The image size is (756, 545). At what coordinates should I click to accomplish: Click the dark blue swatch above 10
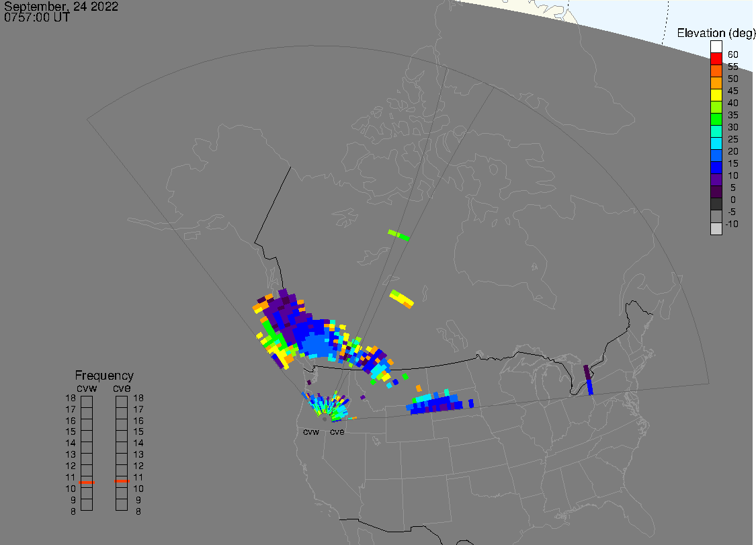[x=716, y=167]
